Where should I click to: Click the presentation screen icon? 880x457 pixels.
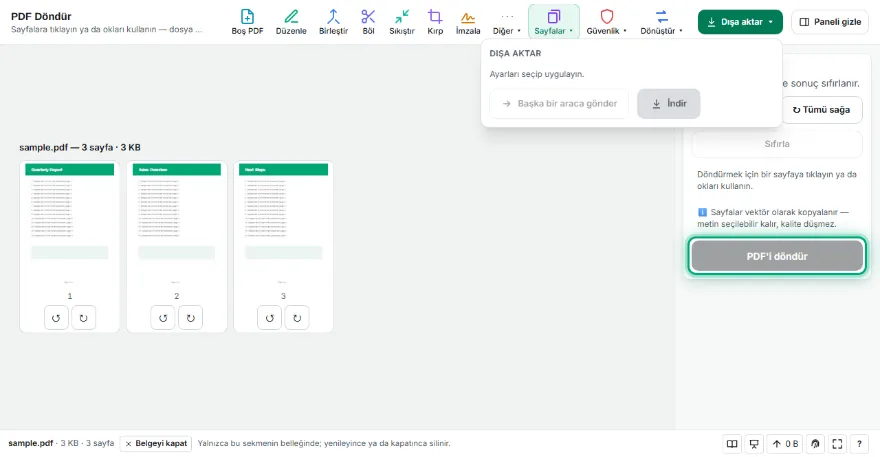pos(754,444)
